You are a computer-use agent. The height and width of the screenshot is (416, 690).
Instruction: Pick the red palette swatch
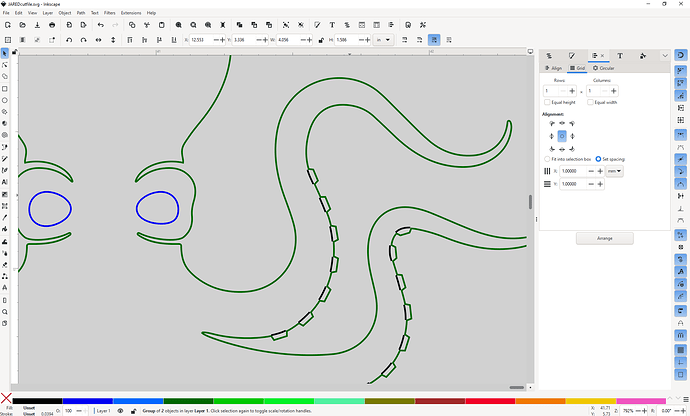(490, 401)
